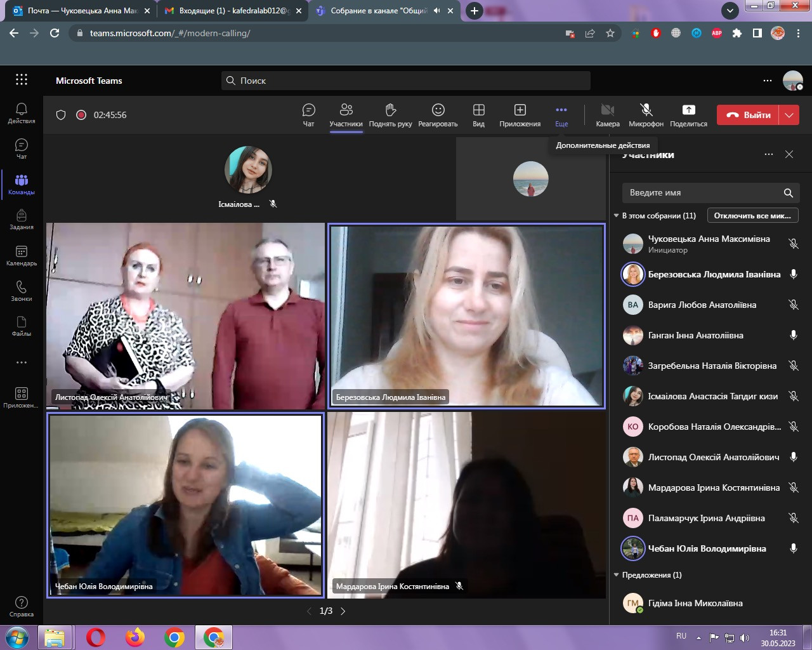Unmute the Microphone in toolbar
This screenshot has height=650, width=812.
[x=646, y=115]
